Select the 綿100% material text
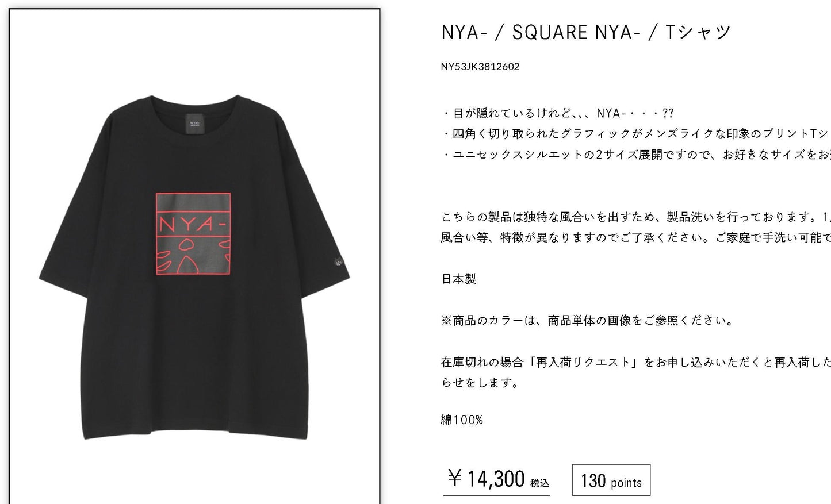This screenshot has width=831, height=504. 462,420
